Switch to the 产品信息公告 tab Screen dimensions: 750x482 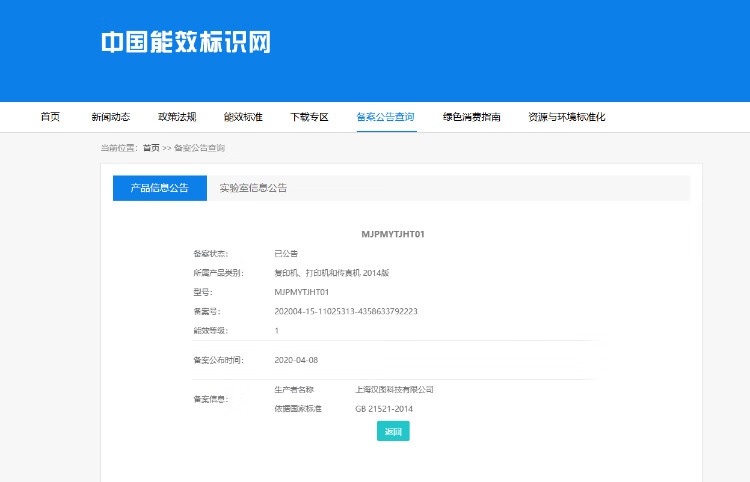(160, 188)
